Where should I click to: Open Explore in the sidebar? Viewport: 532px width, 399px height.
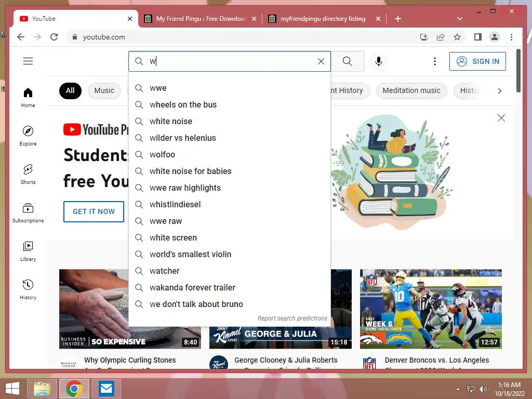click(x=28, y=136)
